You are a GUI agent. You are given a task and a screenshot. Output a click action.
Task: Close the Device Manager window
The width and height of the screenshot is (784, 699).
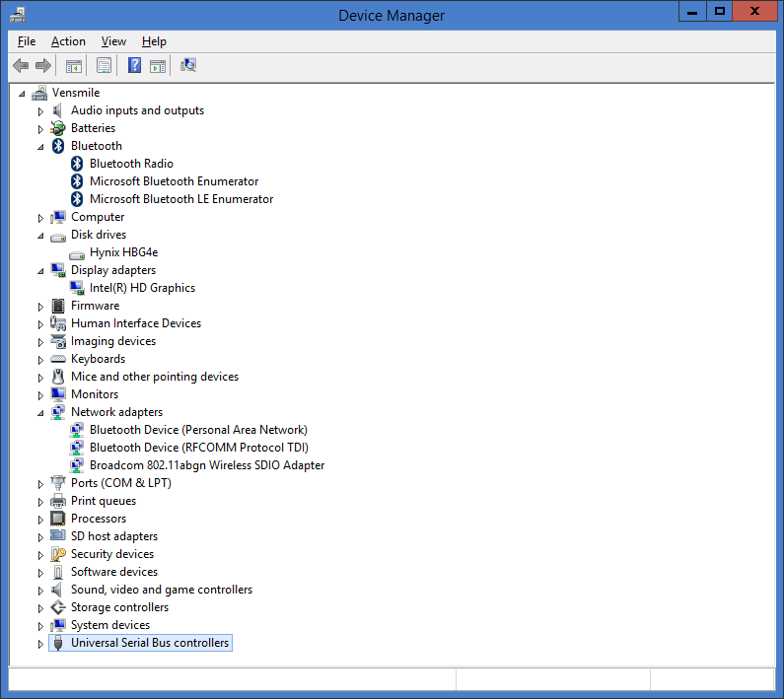pyautogui.click(x=755, y=12)
